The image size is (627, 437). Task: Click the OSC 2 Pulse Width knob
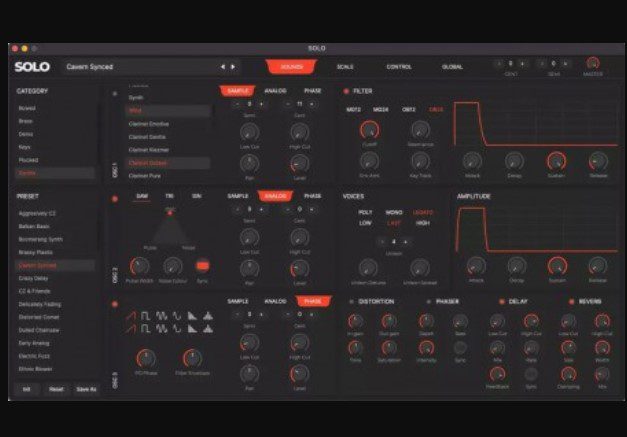(139, 267)
